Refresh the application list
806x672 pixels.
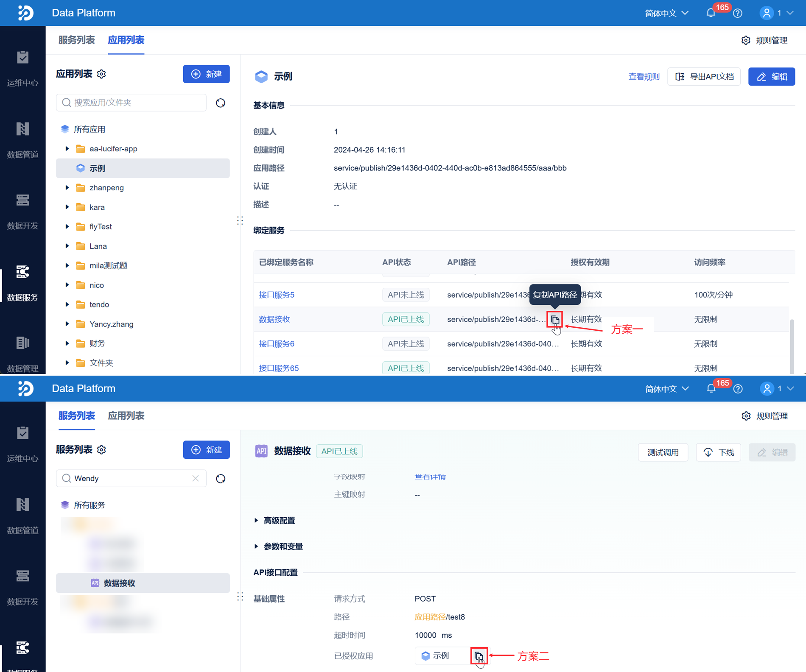coord(220,103)
